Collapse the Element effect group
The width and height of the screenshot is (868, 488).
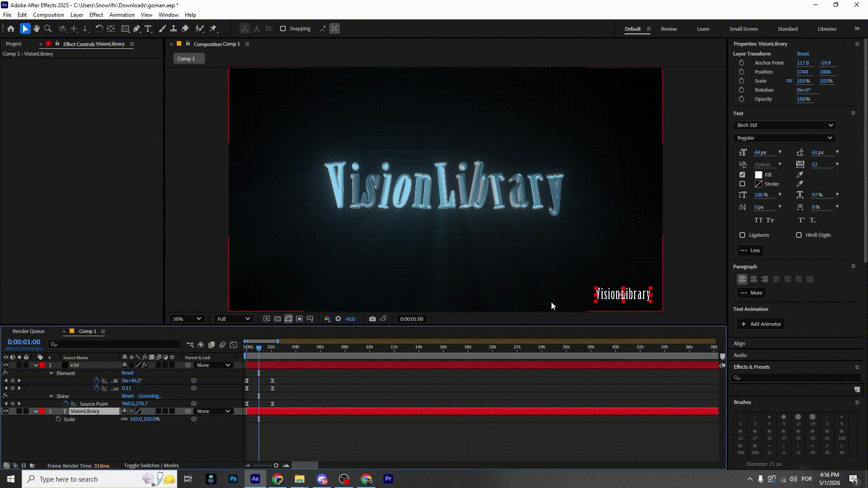[51, 373]
